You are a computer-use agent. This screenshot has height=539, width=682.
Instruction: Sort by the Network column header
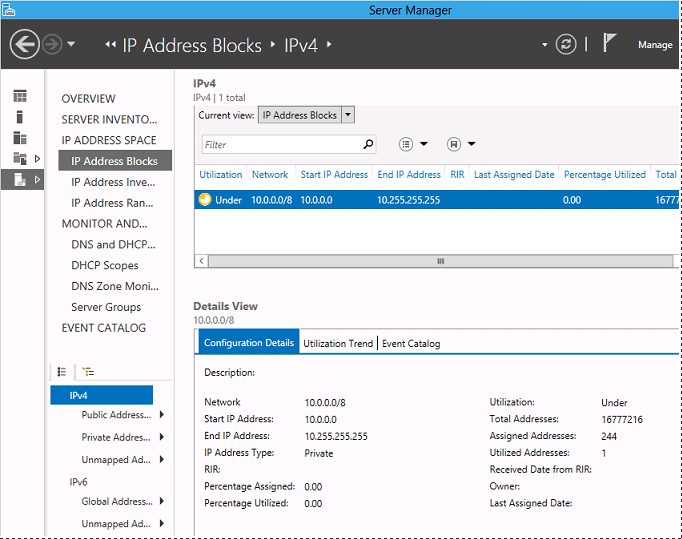tap(270, 174)
